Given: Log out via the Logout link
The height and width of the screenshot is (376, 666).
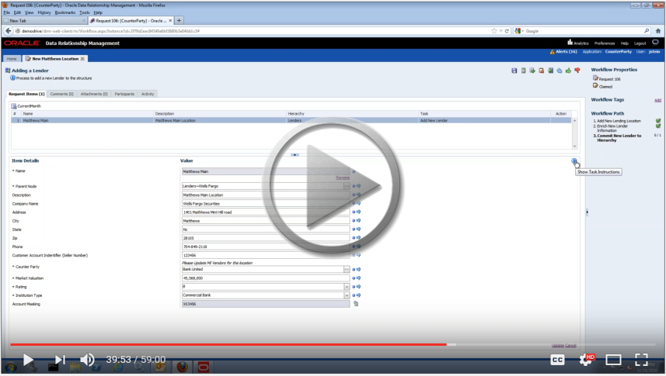Looking at the screenshot, I should [640, 43].
